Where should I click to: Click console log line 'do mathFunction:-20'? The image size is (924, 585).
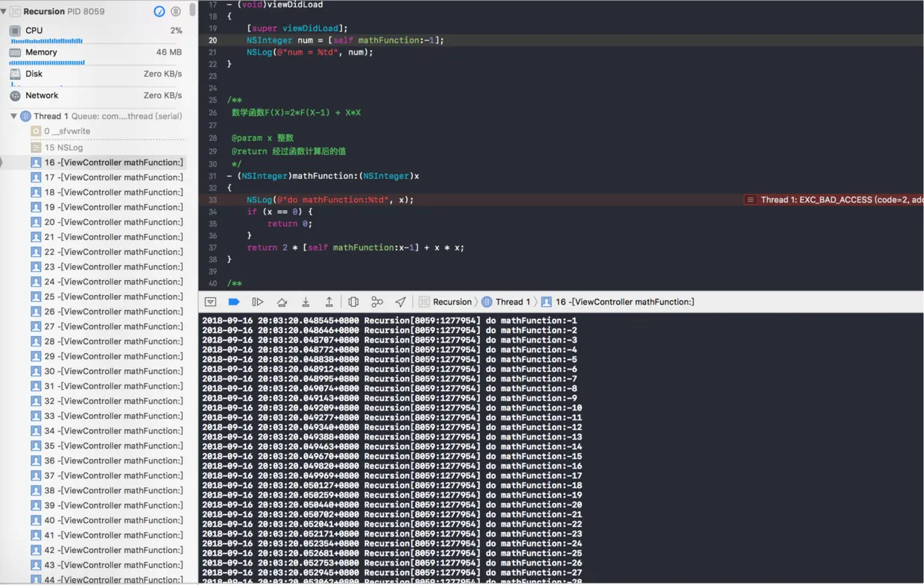392,505
